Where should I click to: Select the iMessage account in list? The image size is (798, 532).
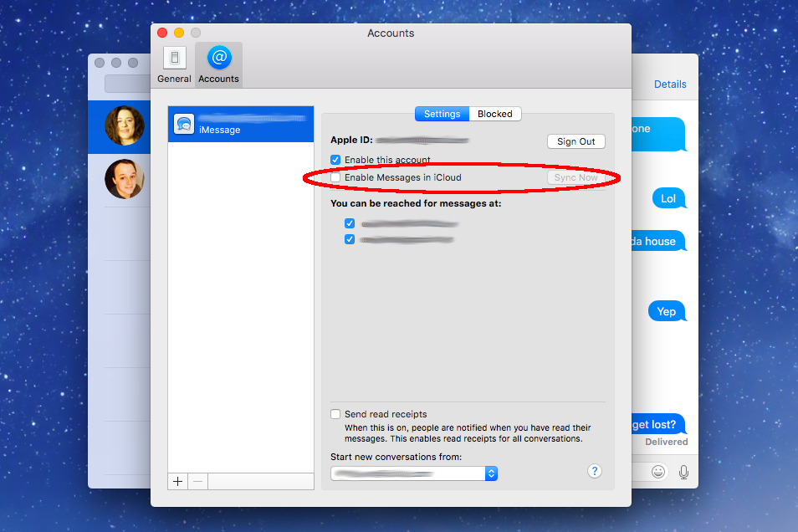241,124
